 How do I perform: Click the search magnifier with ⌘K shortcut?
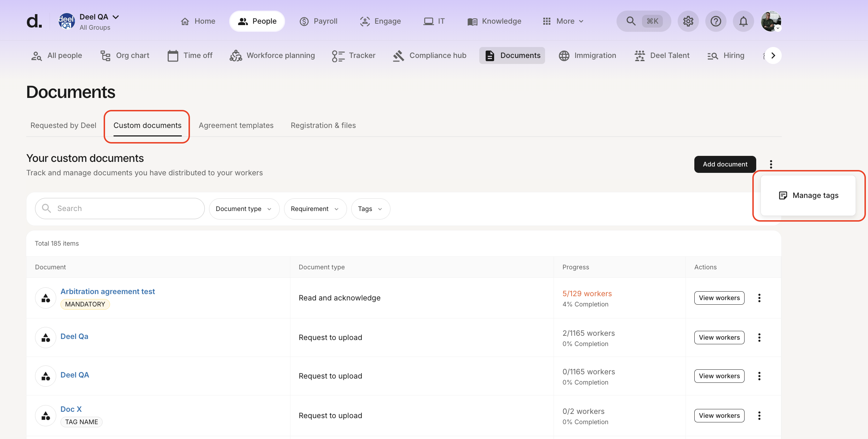tap(643, 21)
